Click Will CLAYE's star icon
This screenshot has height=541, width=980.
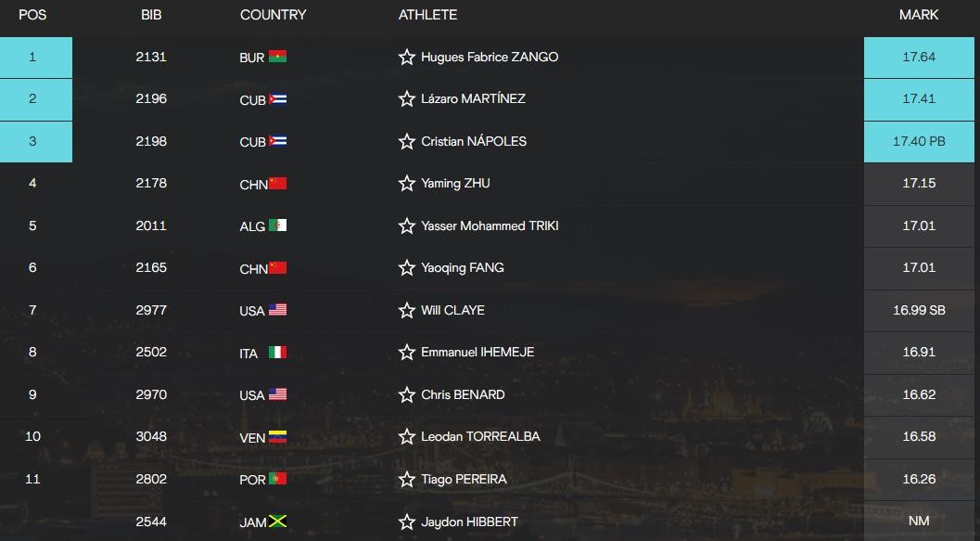pyautogui.click(x=406, y=311)
